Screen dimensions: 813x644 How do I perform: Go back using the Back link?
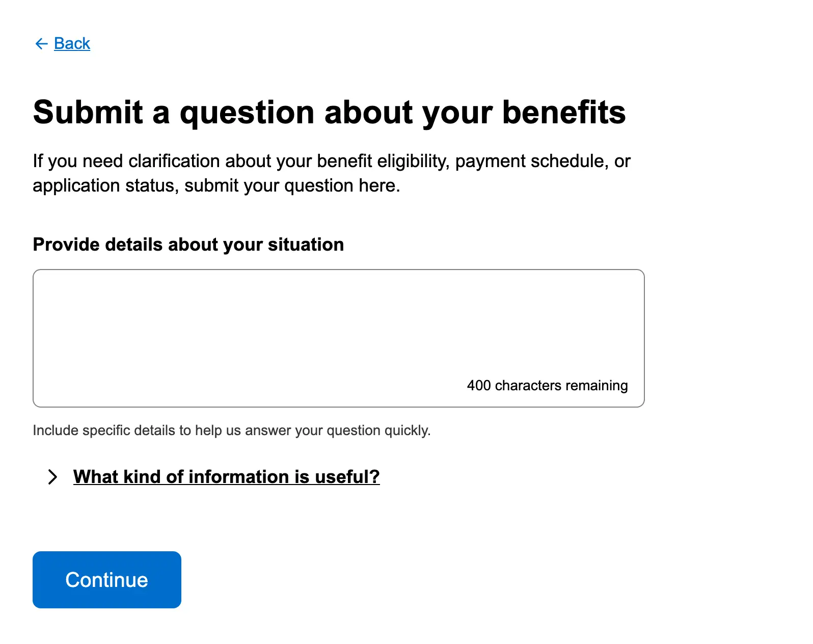coord(72,44)
